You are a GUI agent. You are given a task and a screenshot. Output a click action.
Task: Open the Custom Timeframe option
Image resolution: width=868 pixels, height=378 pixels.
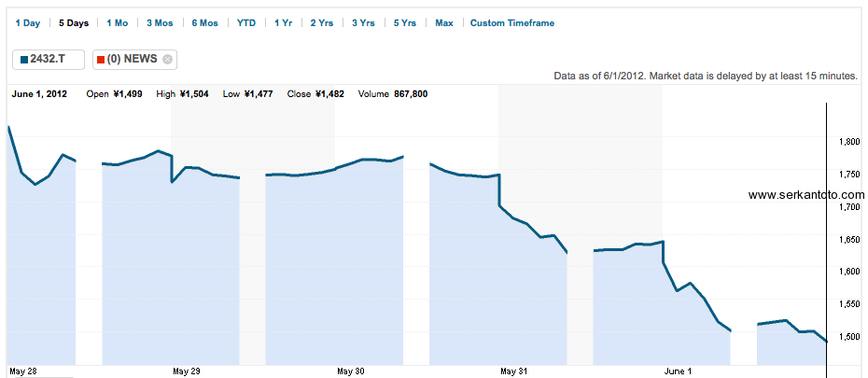[512, 23]
